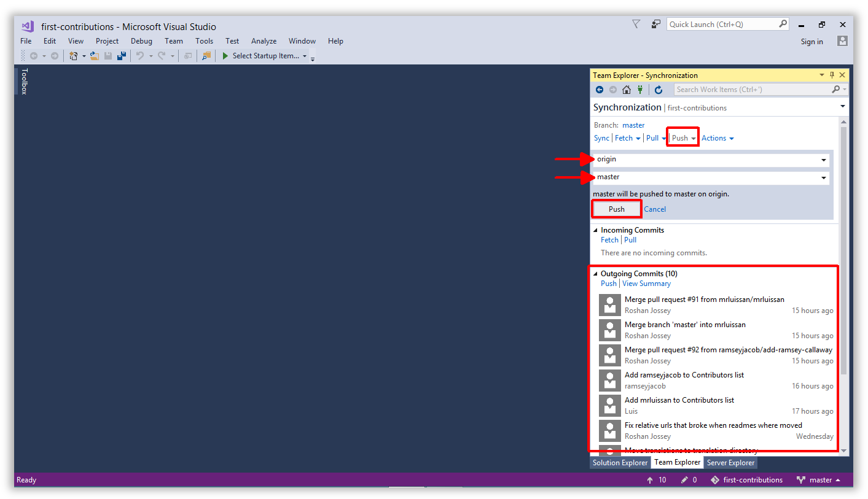The height and width of the screenshot is (499, 868).
Task: Open the Help menu
Action: click(335, 41)
